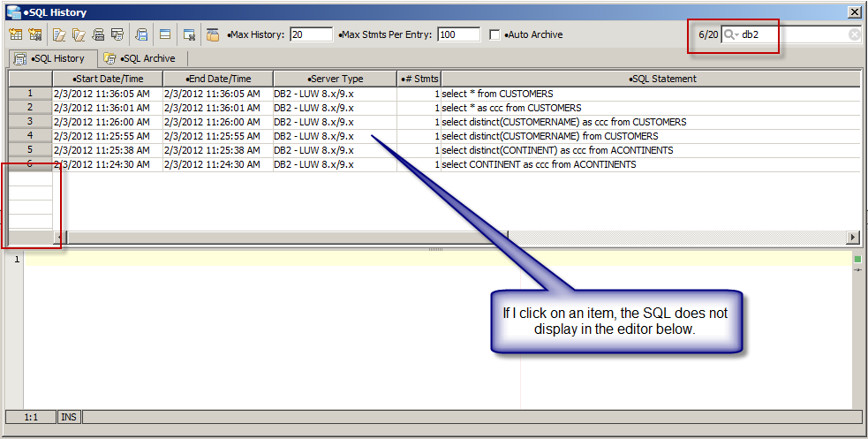The height and width of the screenshot is (439, 868).
Task: Click the Server Type cell in row 1
Action: tap(335, 94)
